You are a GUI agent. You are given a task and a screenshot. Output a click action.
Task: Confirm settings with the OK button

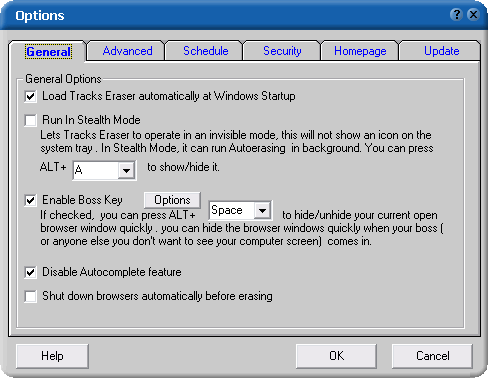tap(336, 356)
